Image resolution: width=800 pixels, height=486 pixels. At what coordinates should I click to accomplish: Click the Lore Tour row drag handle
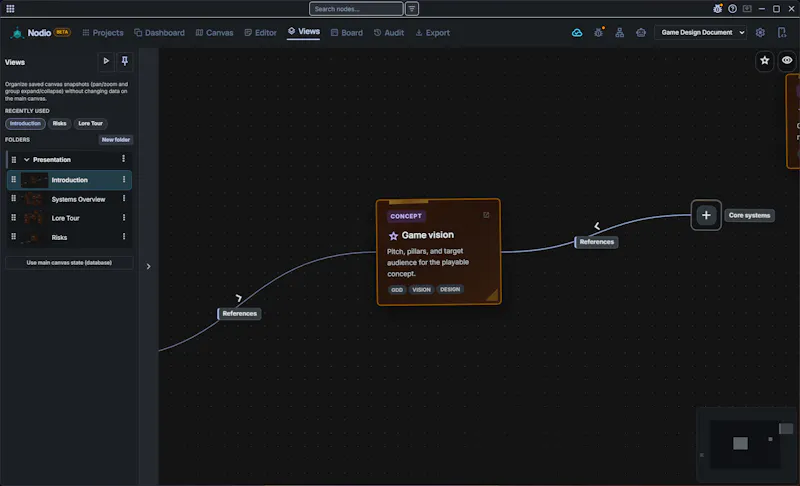14,218
